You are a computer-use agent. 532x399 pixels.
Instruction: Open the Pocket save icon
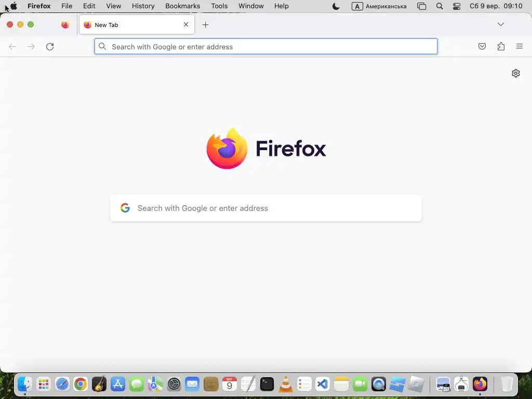pyautogui.click(x=482, y=46)
